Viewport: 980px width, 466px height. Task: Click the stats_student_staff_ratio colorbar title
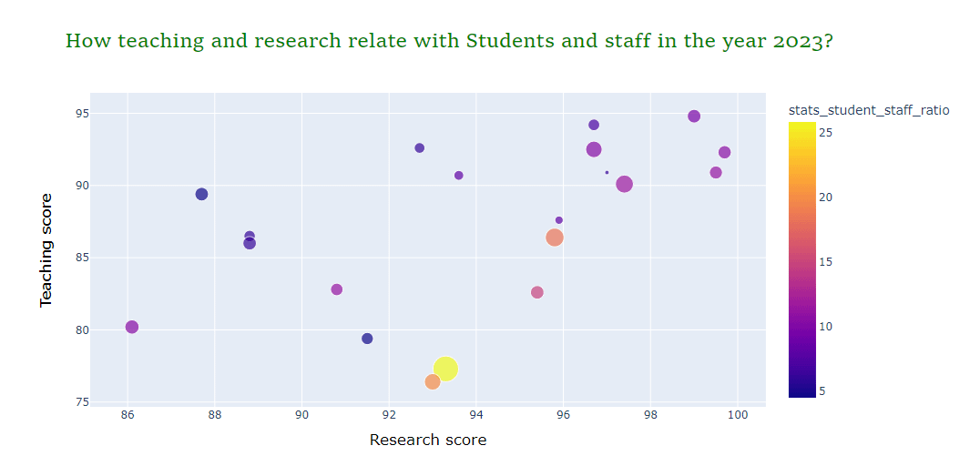(868, 110)
